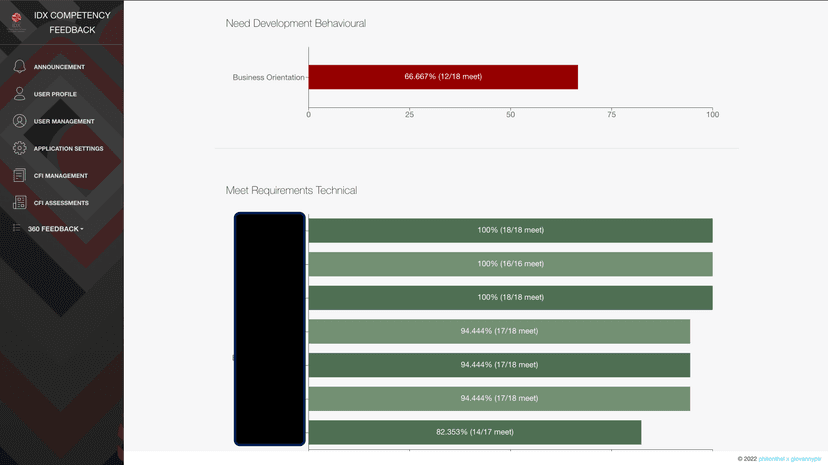Go to User Profile page

pos(55,94)
